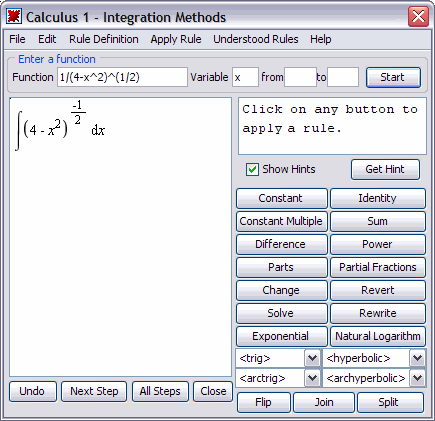This screenshot has height=421, width=435.
Task: Focus the 'from' lower limit field
Action: pos(300,77)
